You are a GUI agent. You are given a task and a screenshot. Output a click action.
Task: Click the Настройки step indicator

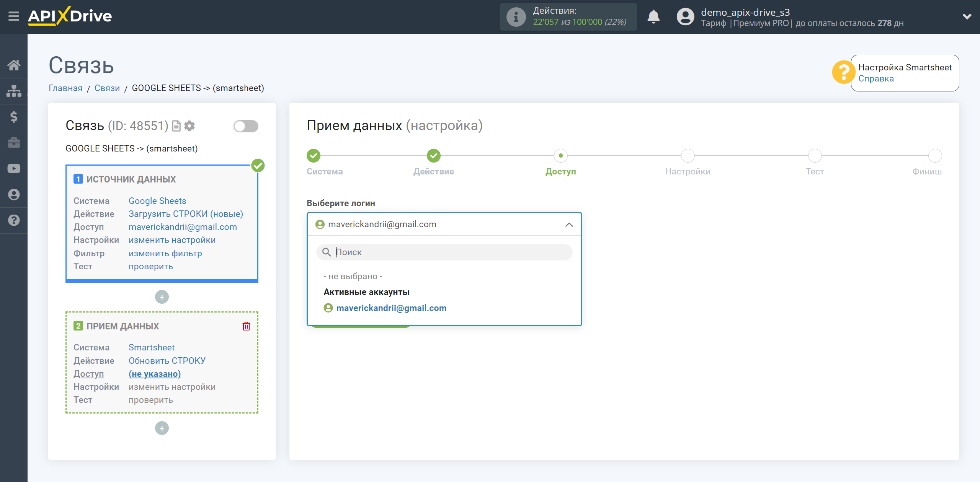click(687, 155)
